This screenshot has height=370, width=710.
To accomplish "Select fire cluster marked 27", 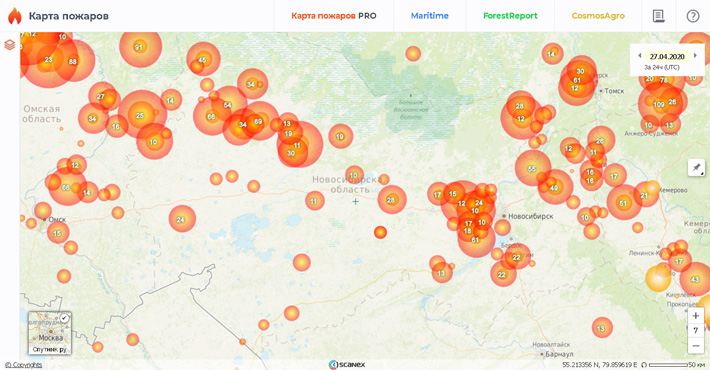I will [x=101, y=96].
